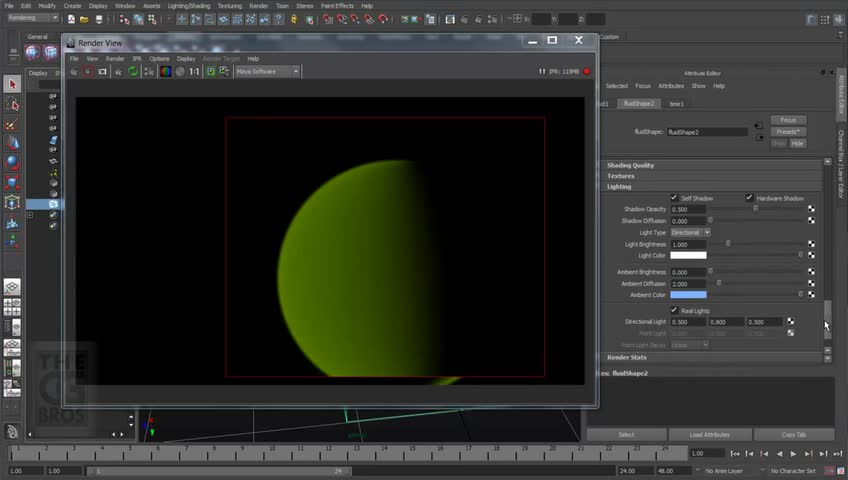Click the Presets button
Viewport: 848px width, 480px height.
pyautogui.click(x=788, y=132)
